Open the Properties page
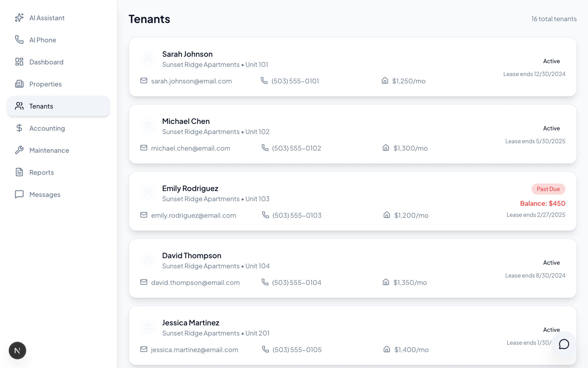This screenshot has height=368, width=588. 58,84
